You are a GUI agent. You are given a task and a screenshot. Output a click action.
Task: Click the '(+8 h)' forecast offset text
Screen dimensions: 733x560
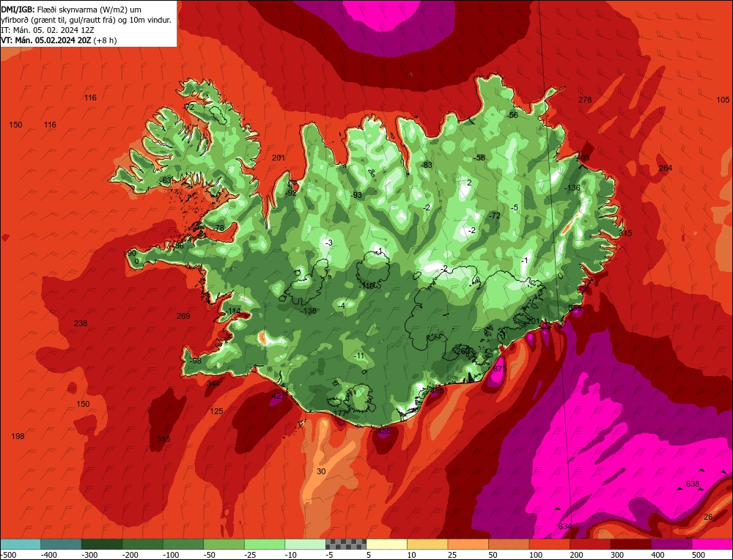(x=105, y=40)
